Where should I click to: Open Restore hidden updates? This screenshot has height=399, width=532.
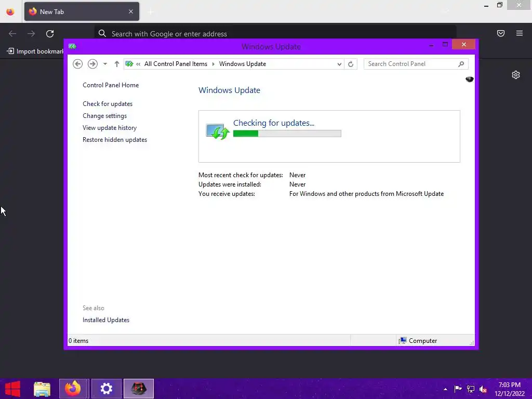tap(115, 140)
